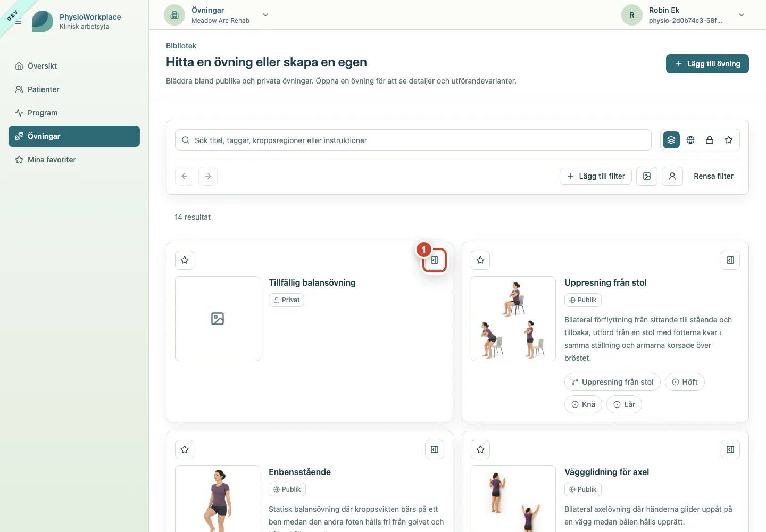Click the Lägg till övning button

click(x=707, y=64)
